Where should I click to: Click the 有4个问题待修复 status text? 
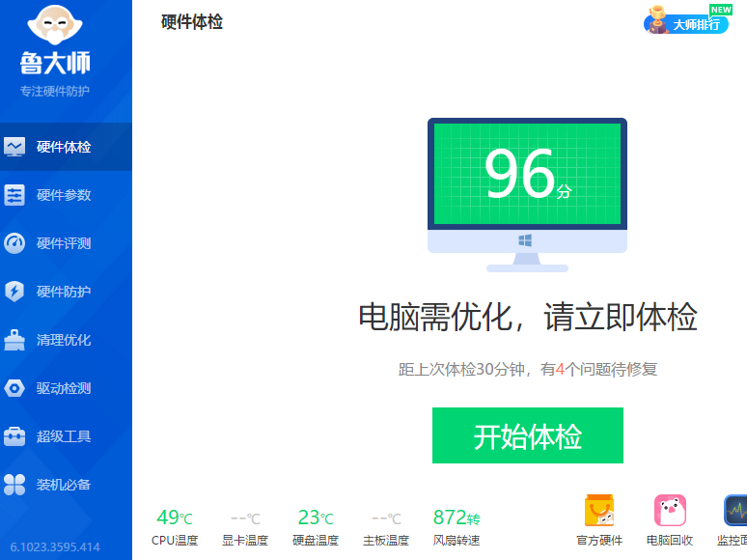(598, 369)
